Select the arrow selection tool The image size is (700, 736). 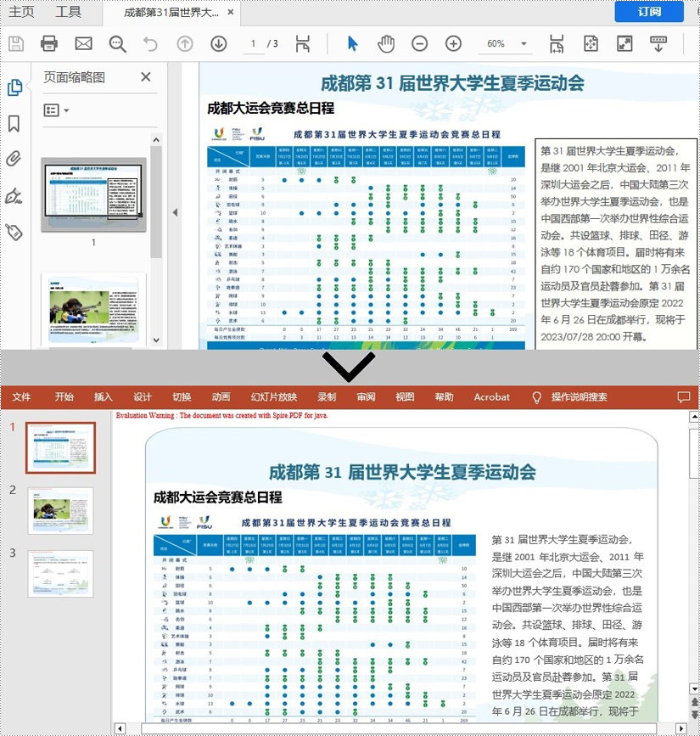[x=353, y=43]
